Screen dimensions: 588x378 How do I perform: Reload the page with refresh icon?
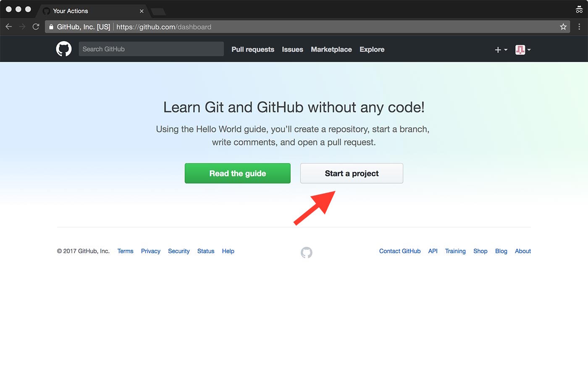[36, 27]
